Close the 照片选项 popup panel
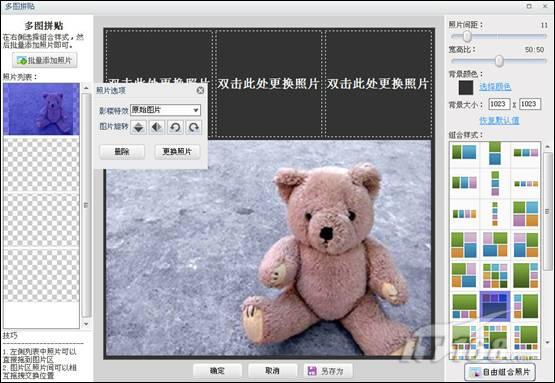555x383 pixels. pyautogui.click(x=200, y=90)
